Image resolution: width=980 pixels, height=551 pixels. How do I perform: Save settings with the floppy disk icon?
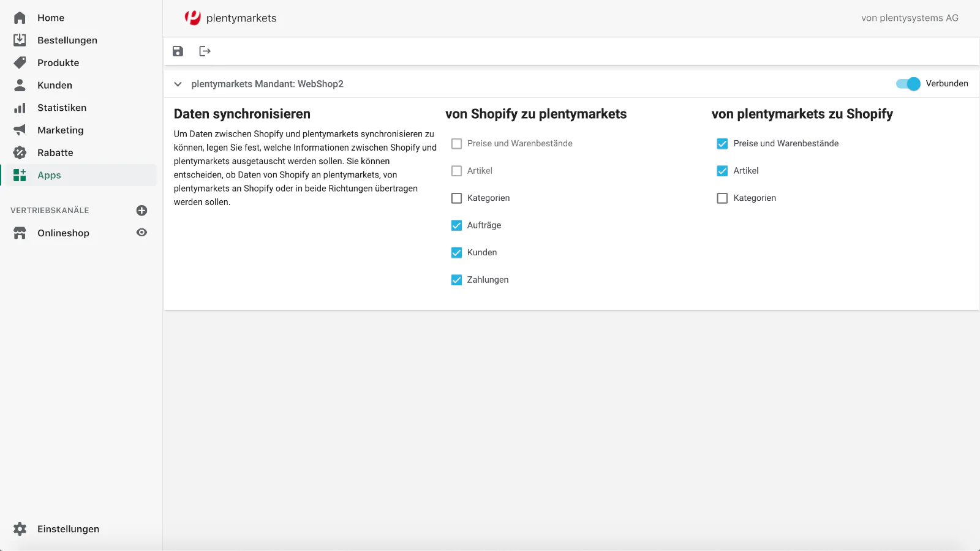coord(178,51)
